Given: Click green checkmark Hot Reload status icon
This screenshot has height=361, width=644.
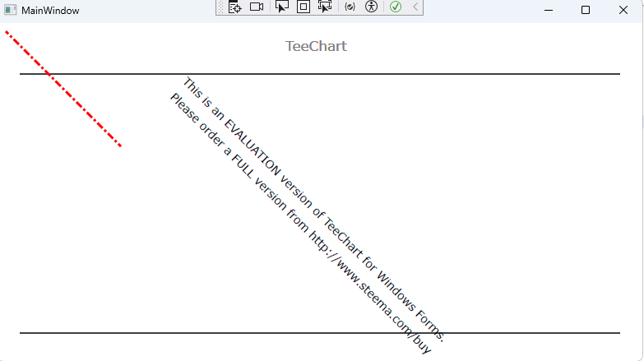Looking at the screenshot, I should 396,7.
